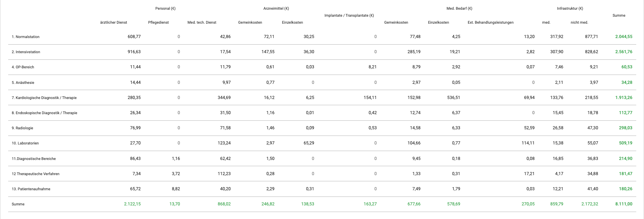Screen dimensions: 644x219
Task: Click the 2. Intensivstation row label
Action: click(x=26, y=52)
